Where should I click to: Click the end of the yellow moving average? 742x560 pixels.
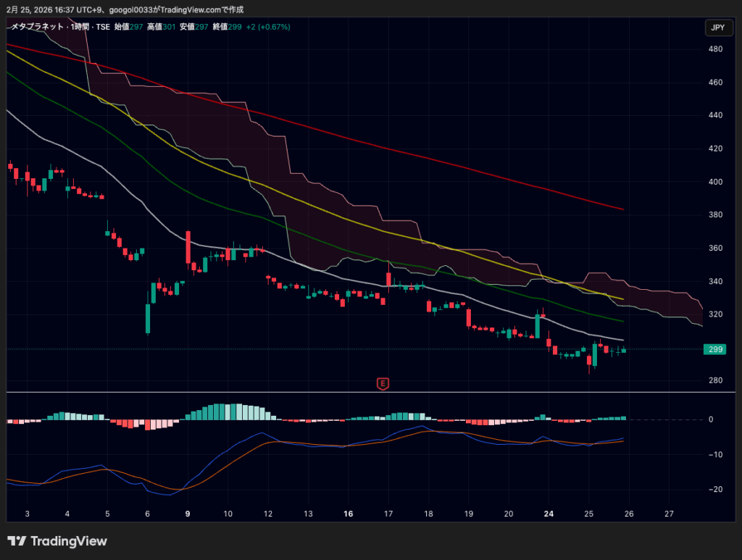pos(622,298)
